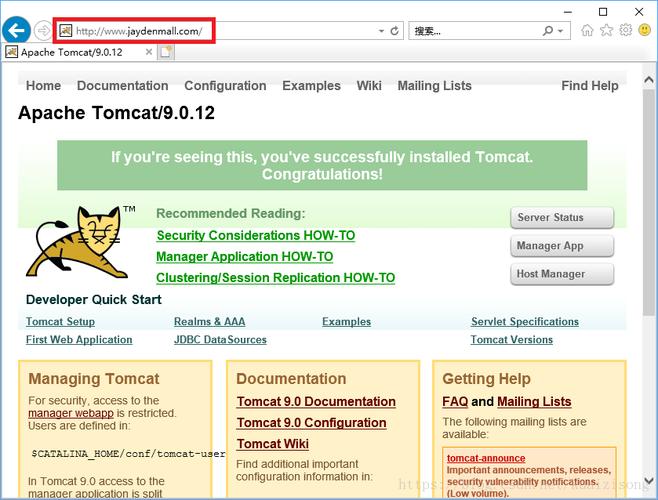The width and height of the screenshot is (658, 500).
Task: Click the Host Manager button
Action: click(x=562, y=274)
